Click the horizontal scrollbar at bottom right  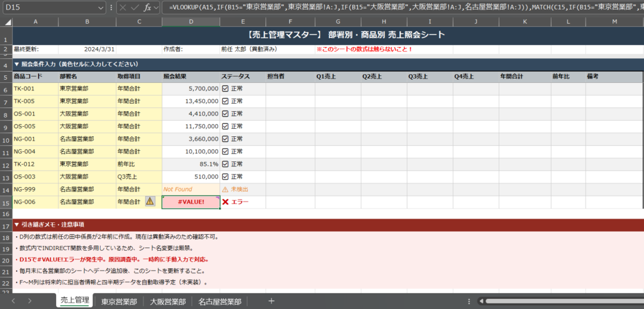[560, 301]
